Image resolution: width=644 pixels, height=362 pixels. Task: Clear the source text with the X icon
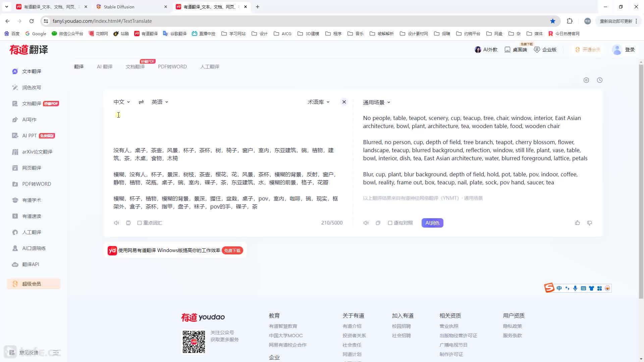[344, 102]
